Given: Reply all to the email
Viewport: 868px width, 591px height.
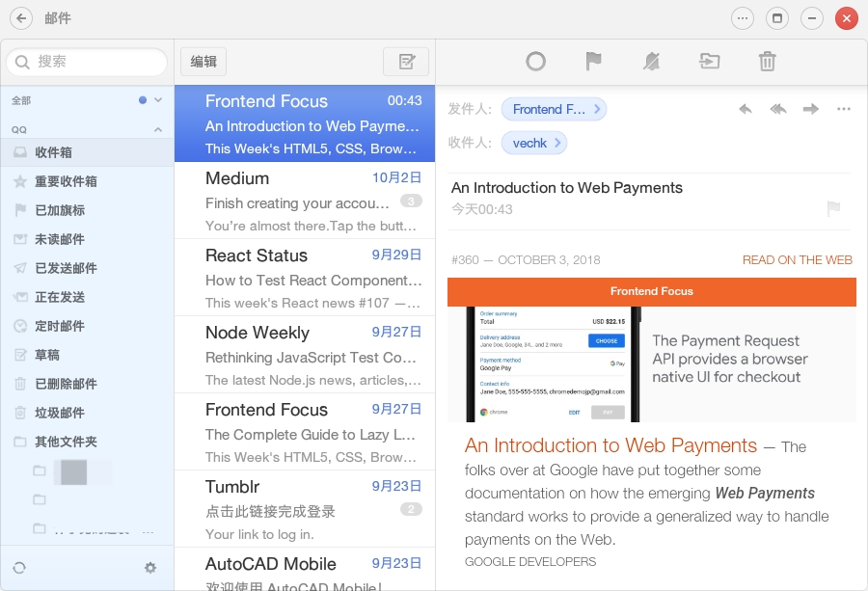Looking at the screenshot, I should pyautogui.click(x=778, y=109).
